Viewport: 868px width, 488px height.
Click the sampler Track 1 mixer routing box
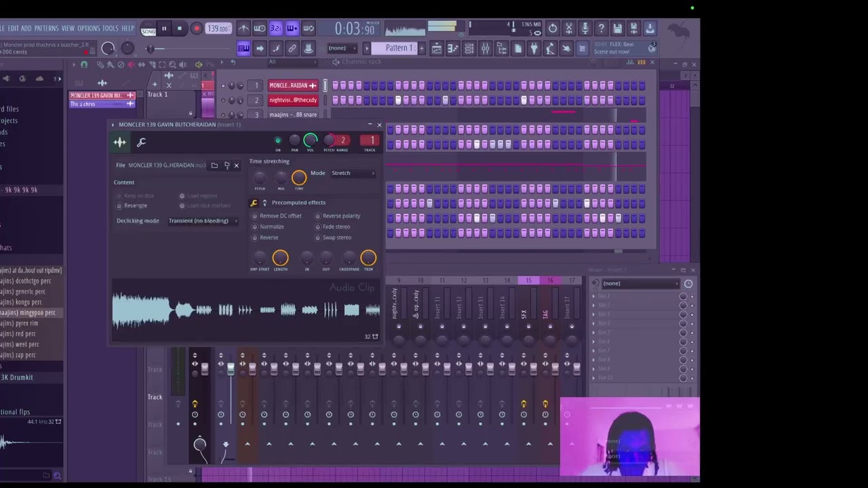click(x=370, y=141)
